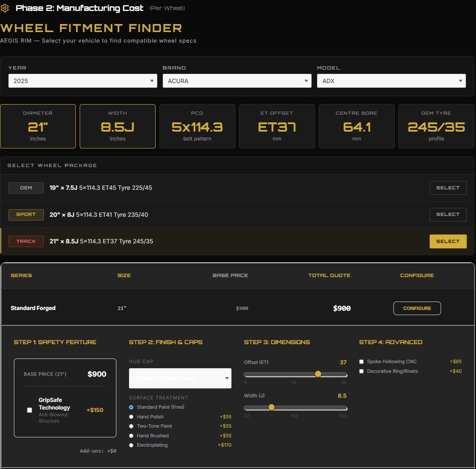The width and height of the screenshot is (476, 469).
Task: Open the Year dropdown showing 2025
Action: pos(83,81)
